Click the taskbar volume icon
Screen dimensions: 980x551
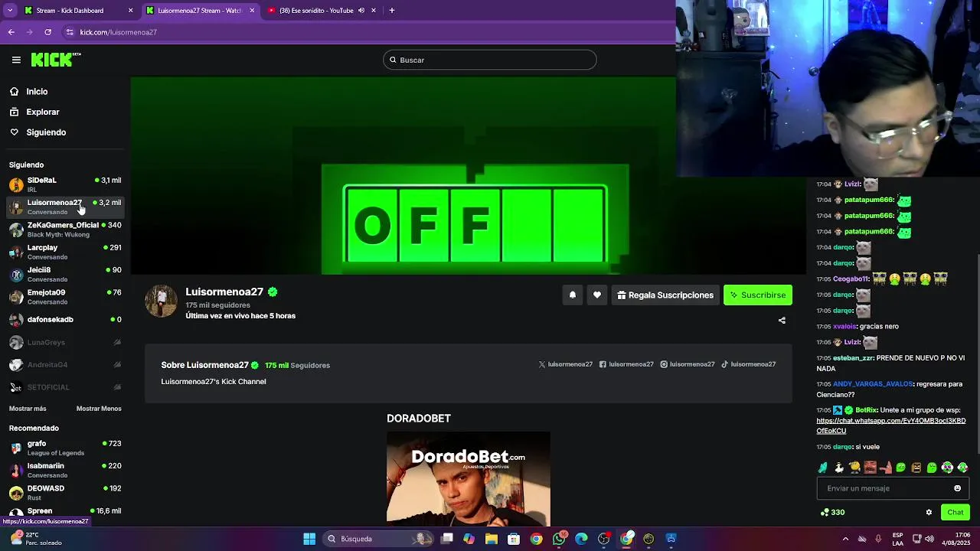pyautogui.click(x=929, y=539)
